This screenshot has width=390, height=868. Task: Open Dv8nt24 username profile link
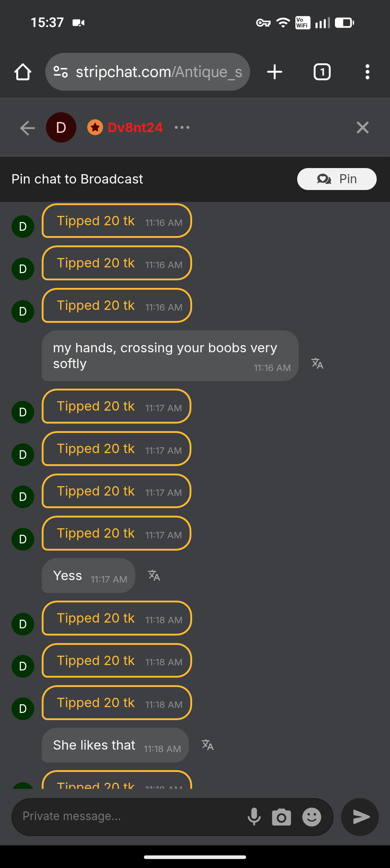tap(135, 127)
